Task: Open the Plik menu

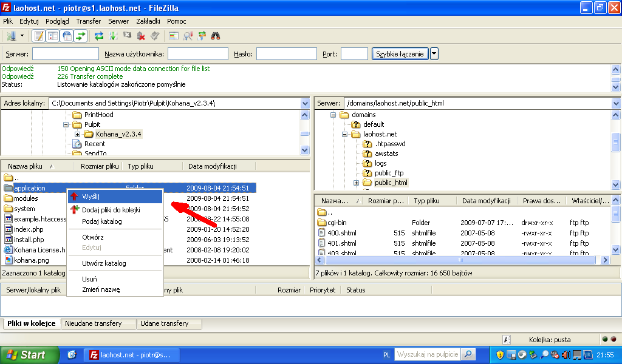Action: pyautogui.click(x=8, y=21)
